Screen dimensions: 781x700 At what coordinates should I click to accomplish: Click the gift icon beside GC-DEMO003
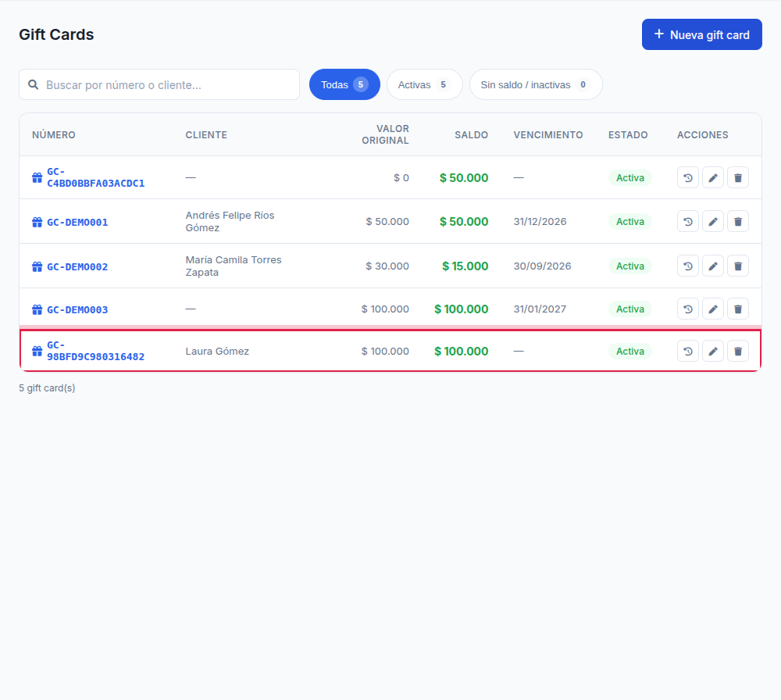37,310
